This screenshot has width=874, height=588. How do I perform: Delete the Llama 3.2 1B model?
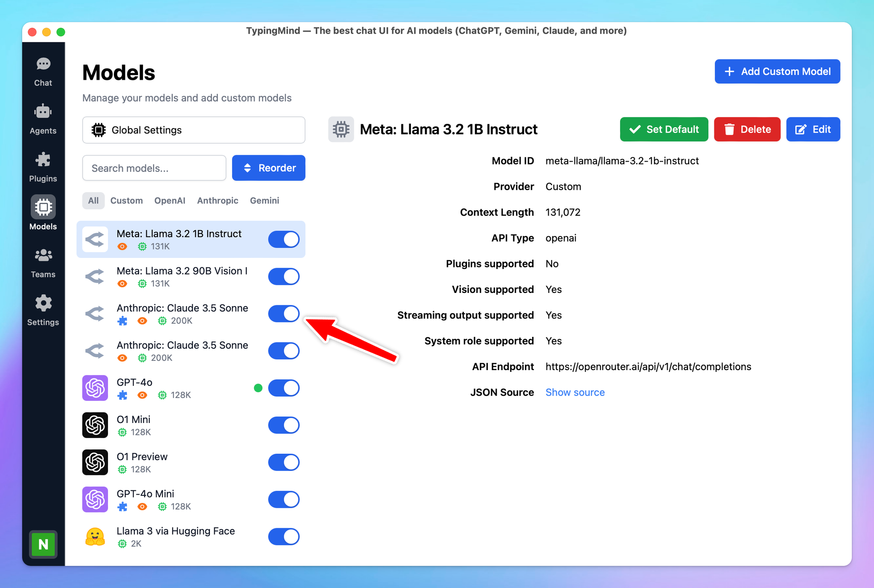pos(747,129)
